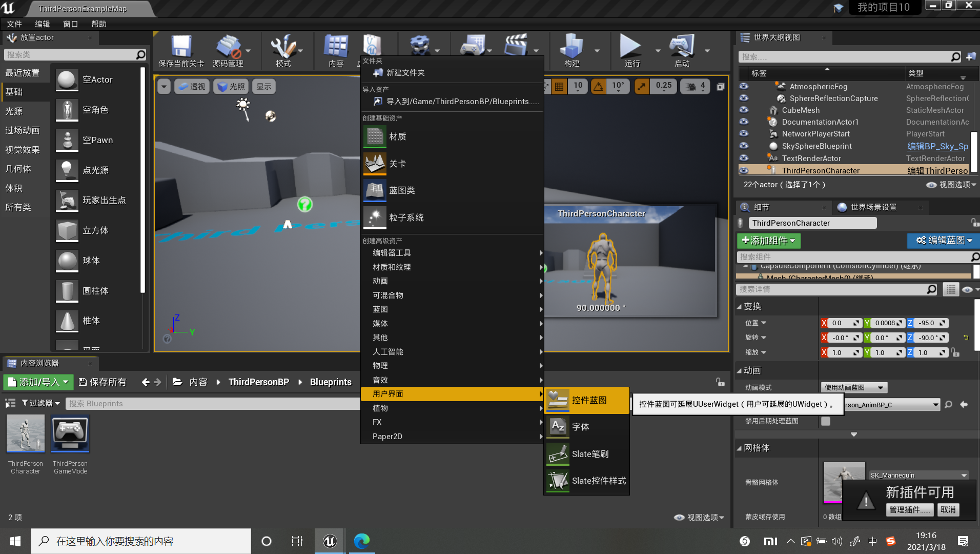The width and height of the screenshot is (980, 554).
Task: Select the 玩家出生点 player start item
Action: pos(96,200)
